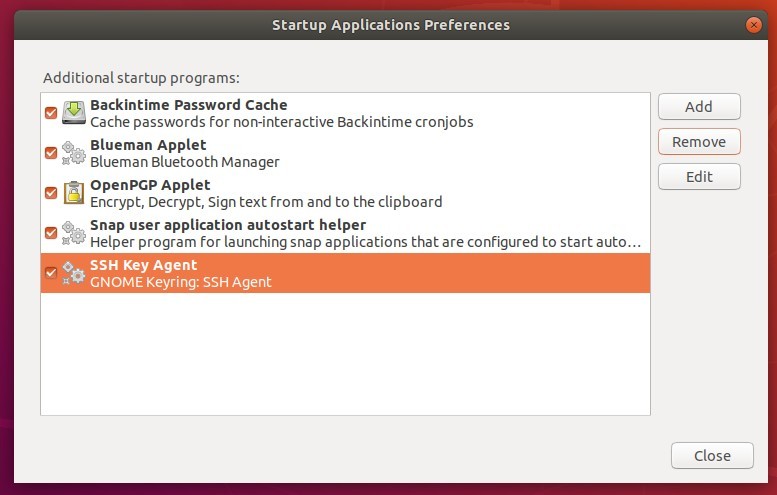Click the Blueman Applet gears icon
777x495 pixels.
[x=74, y=153]
